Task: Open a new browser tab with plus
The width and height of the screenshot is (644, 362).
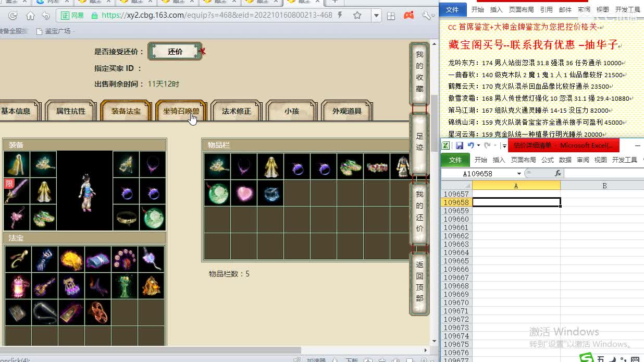Action: tap(335, 2)
